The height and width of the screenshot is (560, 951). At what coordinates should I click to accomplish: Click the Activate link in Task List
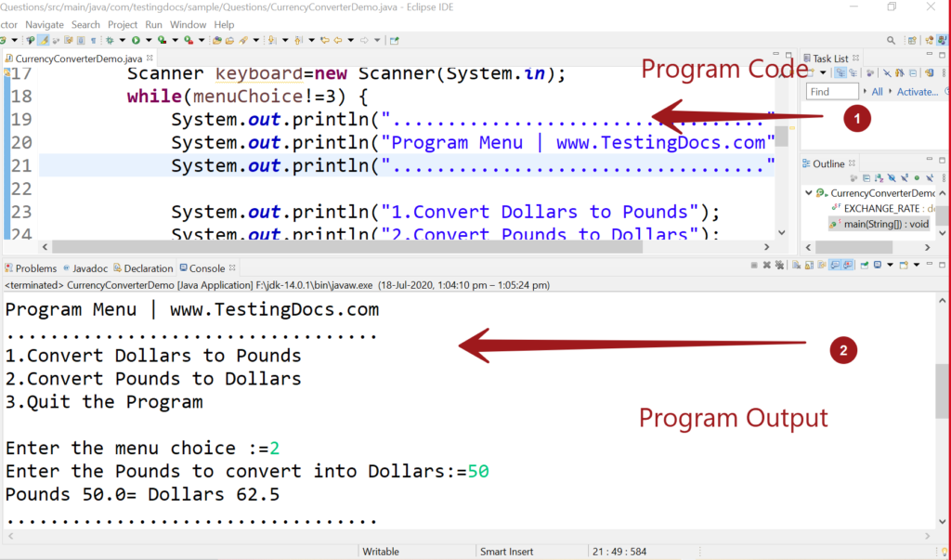(x=918, y=91)
